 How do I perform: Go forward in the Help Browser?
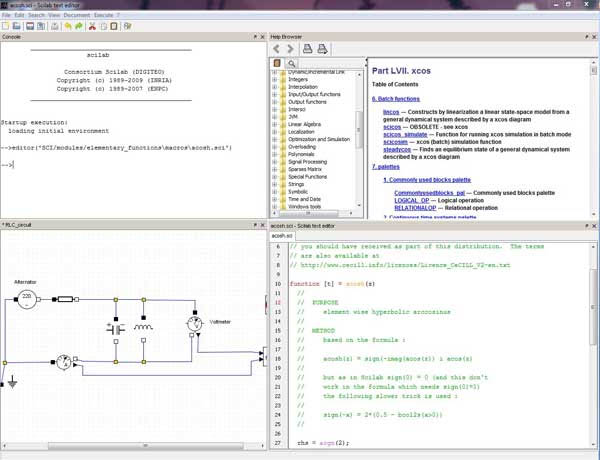[x=290, y=49]
